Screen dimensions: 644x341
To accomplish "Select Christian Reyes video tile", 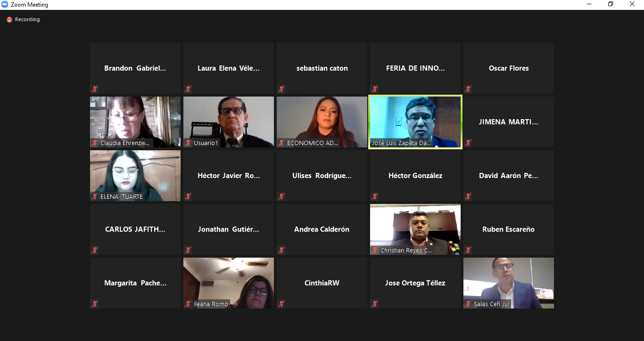I will (x=415, y=229).
